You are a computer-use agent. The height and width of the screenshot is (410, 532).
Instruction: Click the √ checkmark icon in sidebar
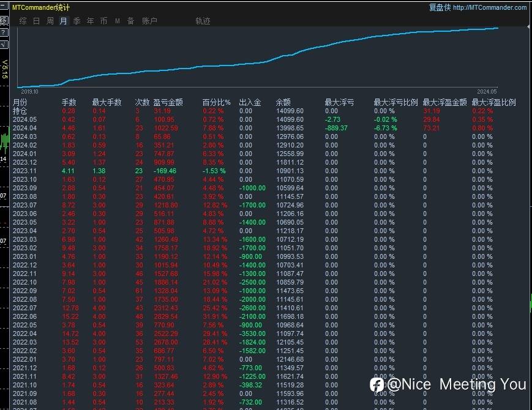pyautogui.click(x=4, y=45)
